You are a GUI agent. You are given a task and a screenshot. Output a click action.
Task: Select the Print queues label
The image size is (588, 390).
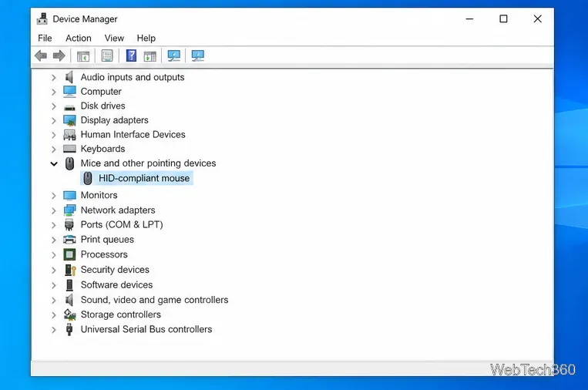coord(107,239)
